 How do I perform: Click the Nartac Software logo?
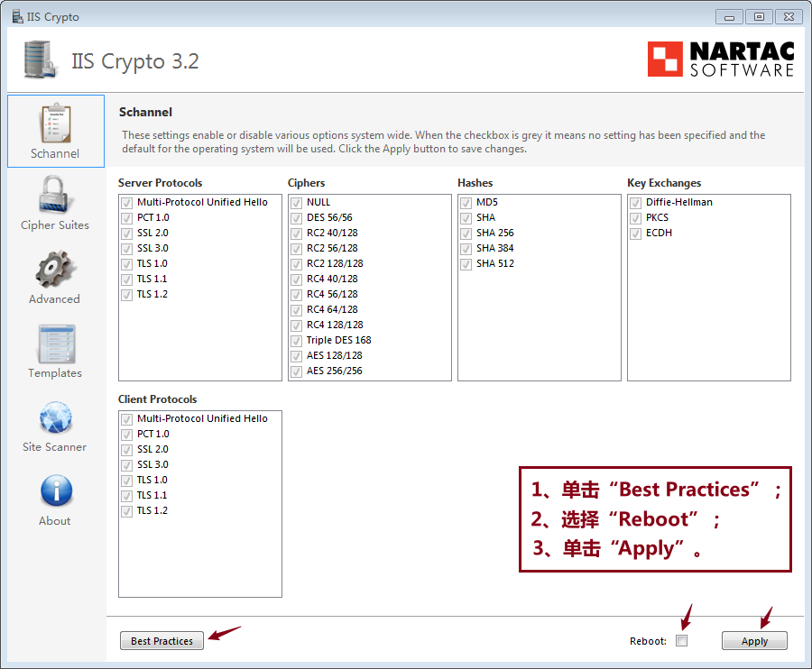[x=721, y=60]
